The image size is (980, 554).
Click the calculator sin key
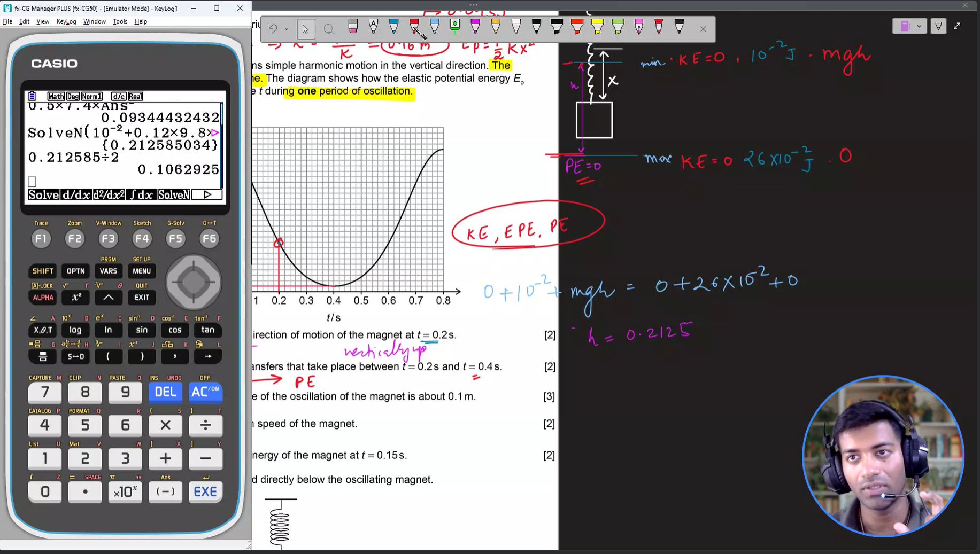[x=142, y=330]
